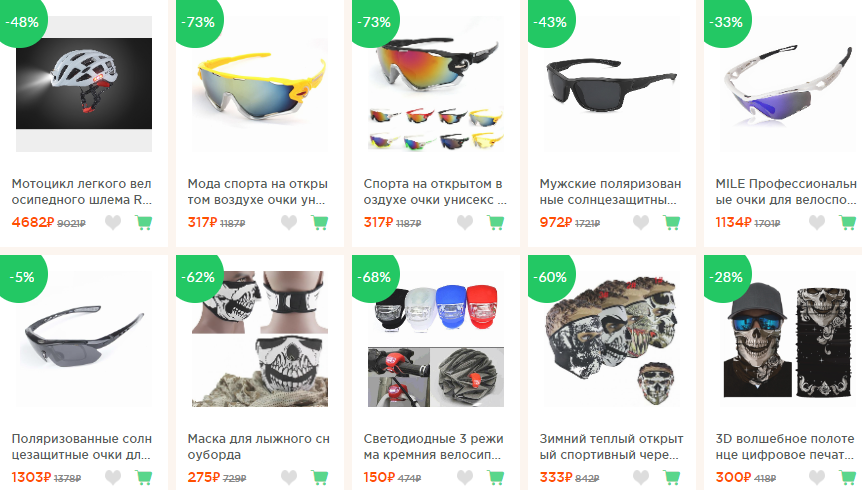The image size is (862, 490).
Task: Favorite the LED silicone bike lights
Action: 465,477
